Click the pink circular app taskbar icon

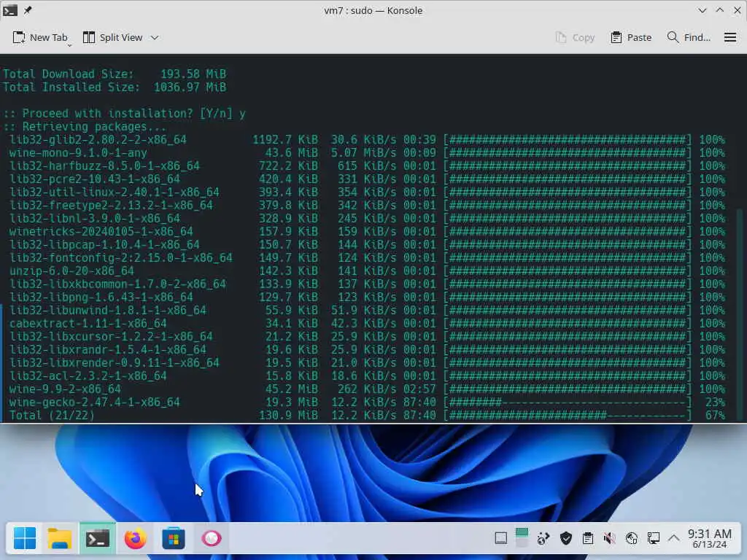coord(212,539)
